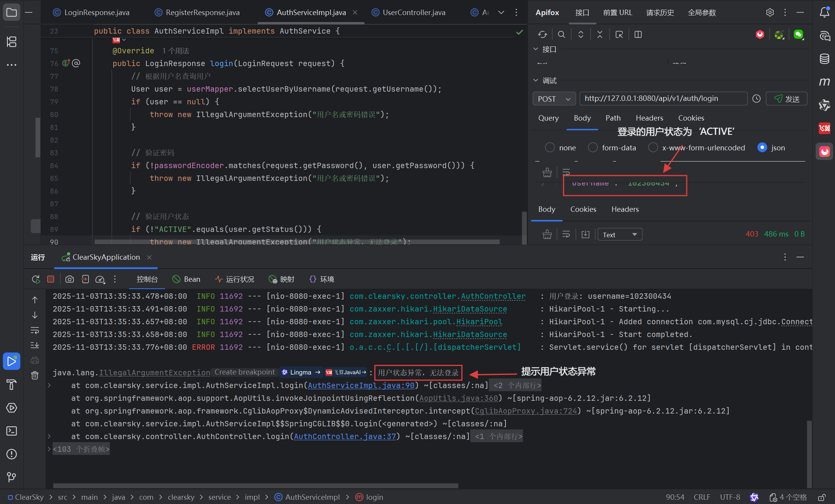Open AuthController.java:37 stack trace link
The image size is (835, 504).
345,436
